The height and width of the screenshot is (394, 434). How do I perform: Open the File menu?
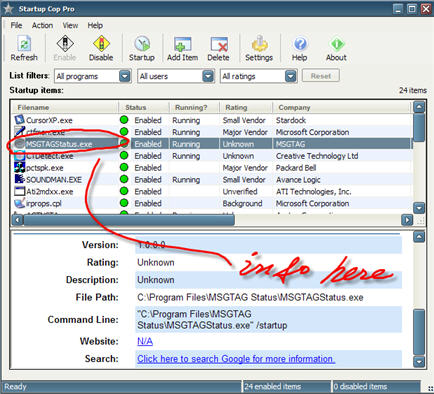pyautogui.click(x=16, y=25)
